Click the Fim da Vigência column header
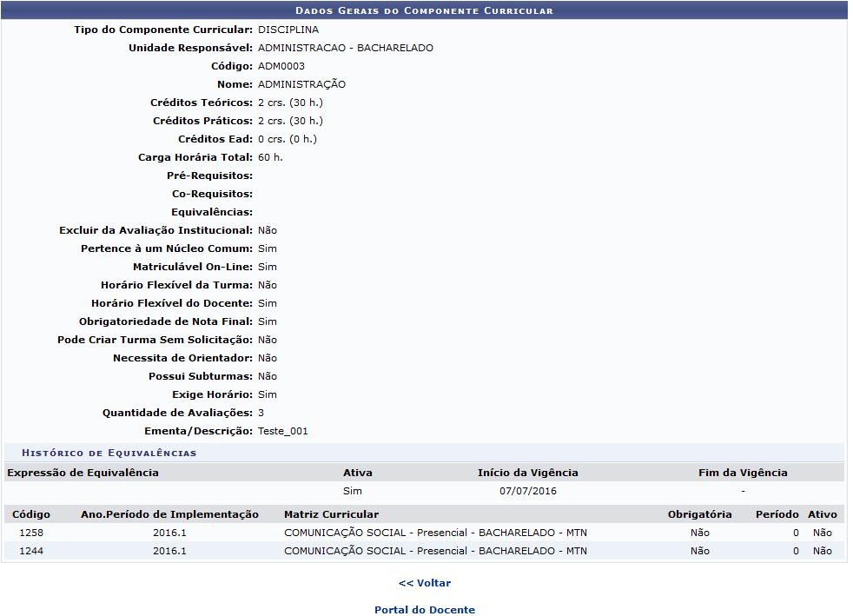The image size is (853, 616). [743, 473]
